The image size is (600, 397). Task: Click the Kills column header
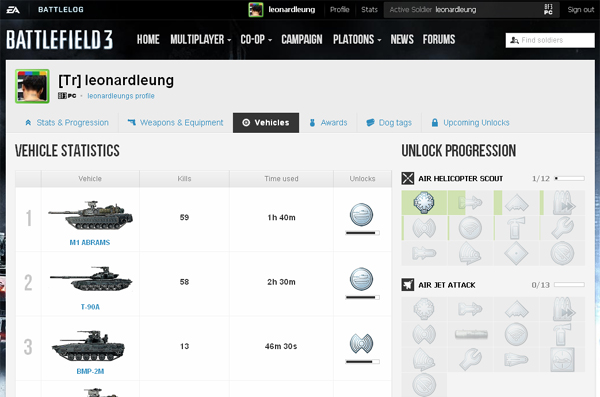pyautogui.click(x=184, y=179)
